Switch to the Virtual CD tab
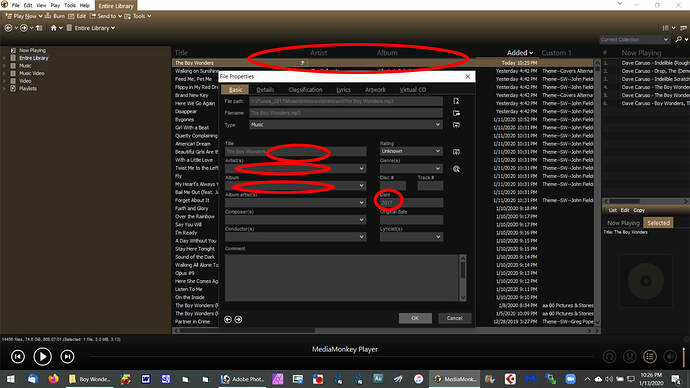The image size is (690, 388). 413,90
